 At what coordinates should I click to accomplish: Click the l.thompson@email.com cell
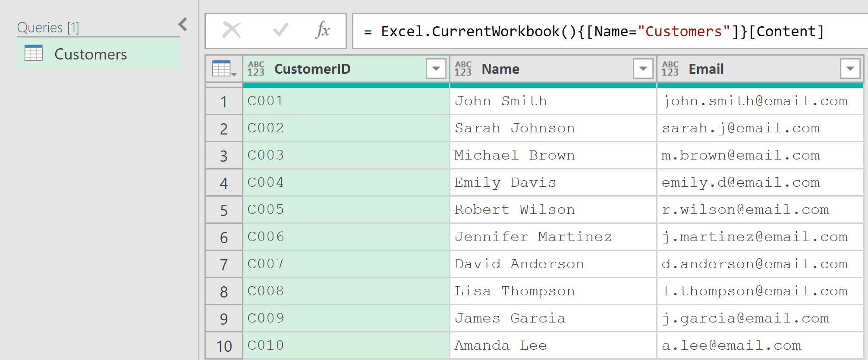[760, 291]
